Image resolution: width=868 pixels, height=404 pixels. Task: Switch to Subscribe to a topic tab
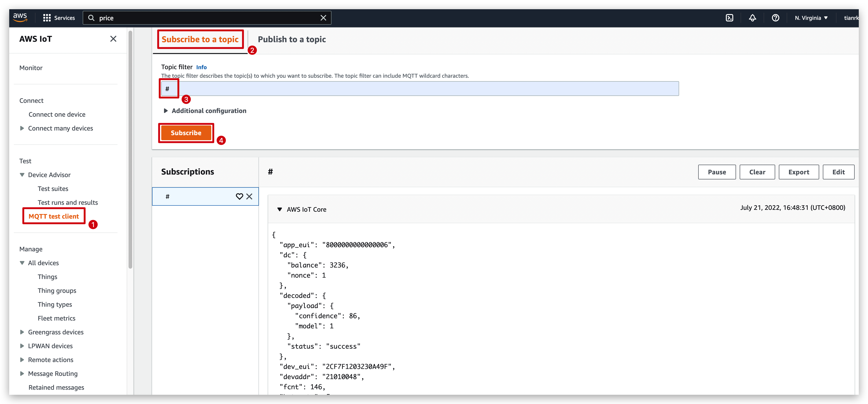200,39
